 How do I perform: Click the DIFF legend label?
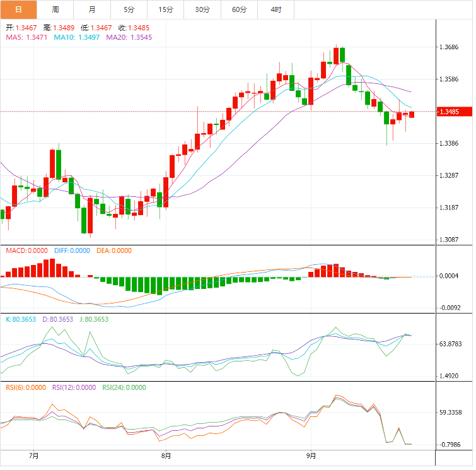coord(73,250)
